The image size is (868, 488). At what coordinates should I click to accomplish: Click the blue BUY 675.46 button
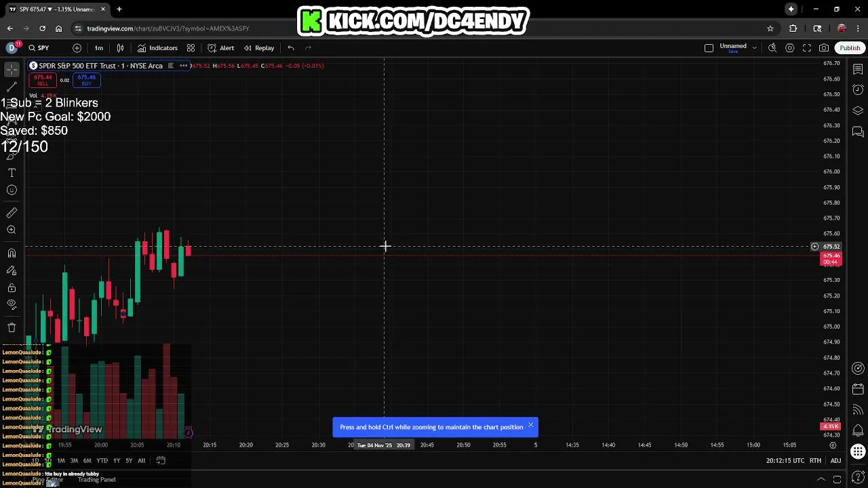coord(86,80)
